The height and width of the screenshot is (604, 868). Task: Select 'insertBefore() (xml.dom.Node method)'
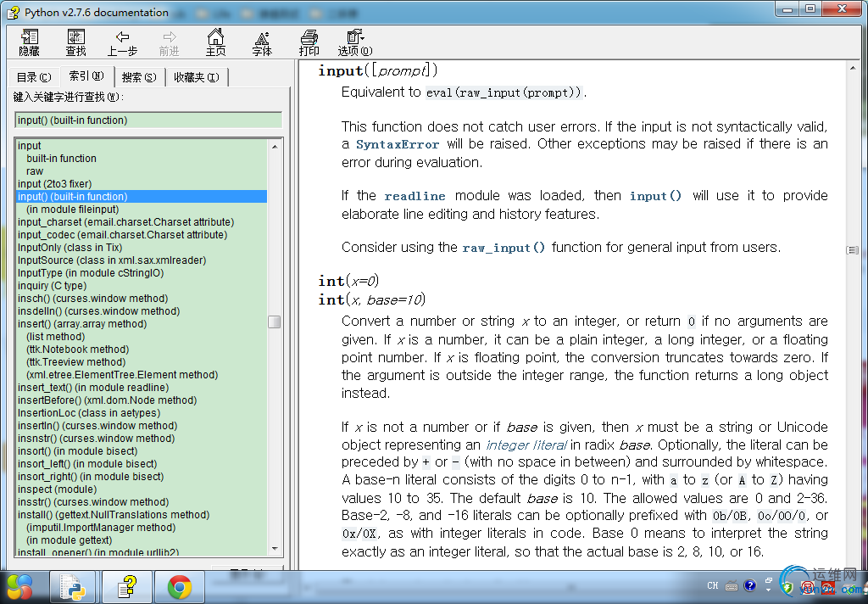[x=108, y=400]
